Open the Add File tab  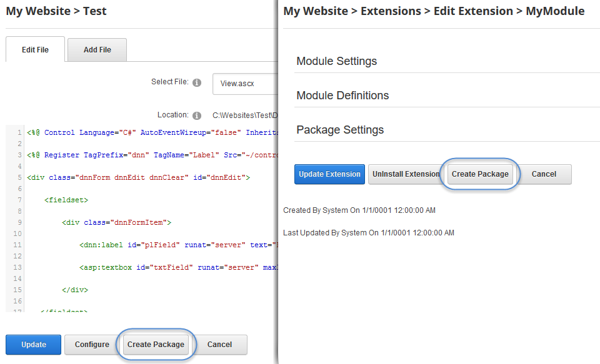tap(97, 50)
